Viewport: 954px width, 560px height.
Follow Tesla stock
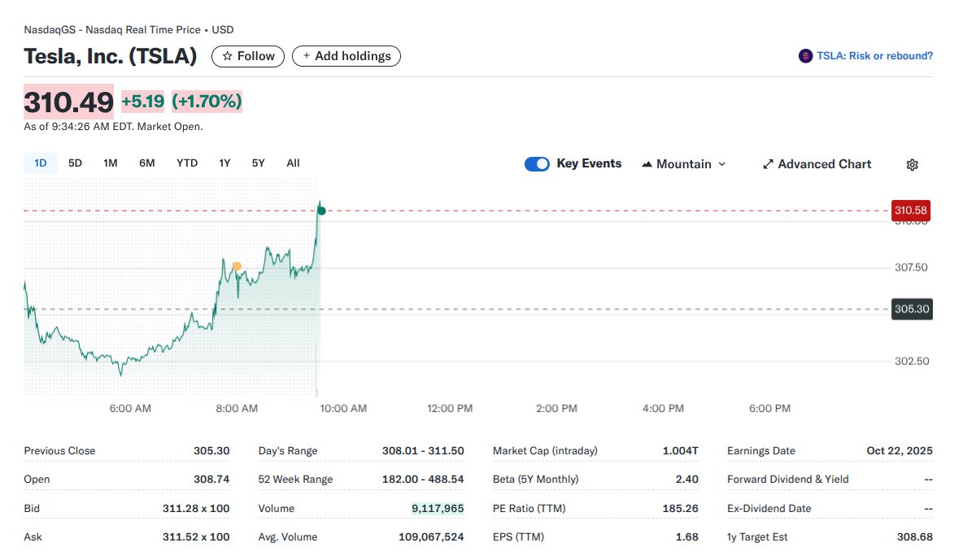[x=247, y=56]
